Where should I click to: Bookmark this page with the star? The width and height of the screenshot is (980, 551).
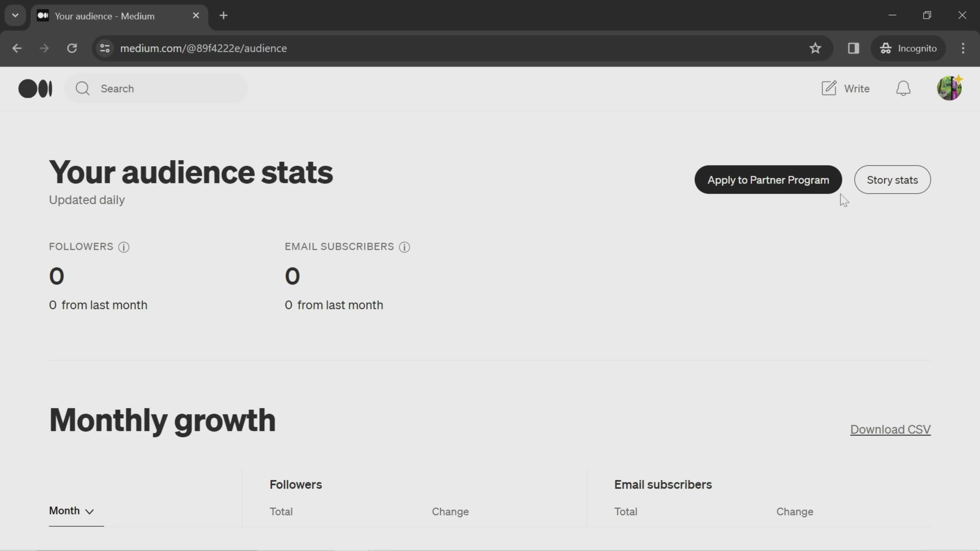click(x=815, y=48)
